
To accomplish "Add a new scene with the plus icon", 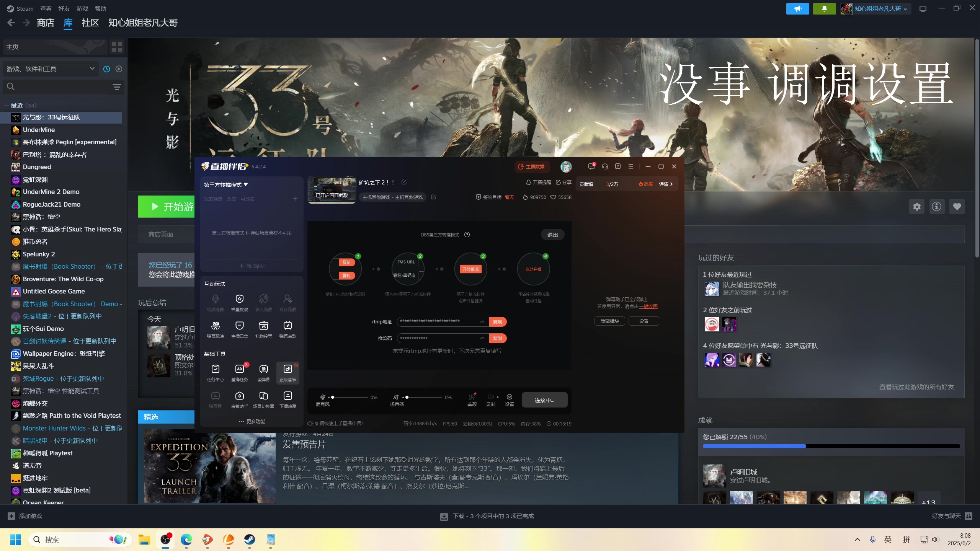I will pos(295,199).
